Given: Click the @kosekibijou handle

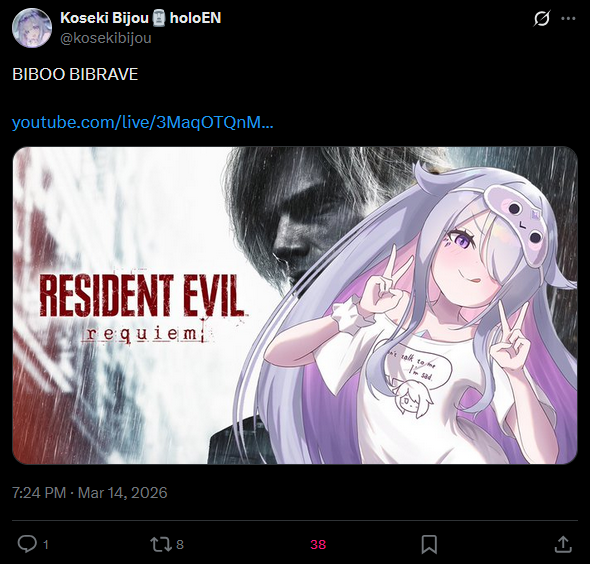Looking at the screenshot, I should [x=106, y=38].
